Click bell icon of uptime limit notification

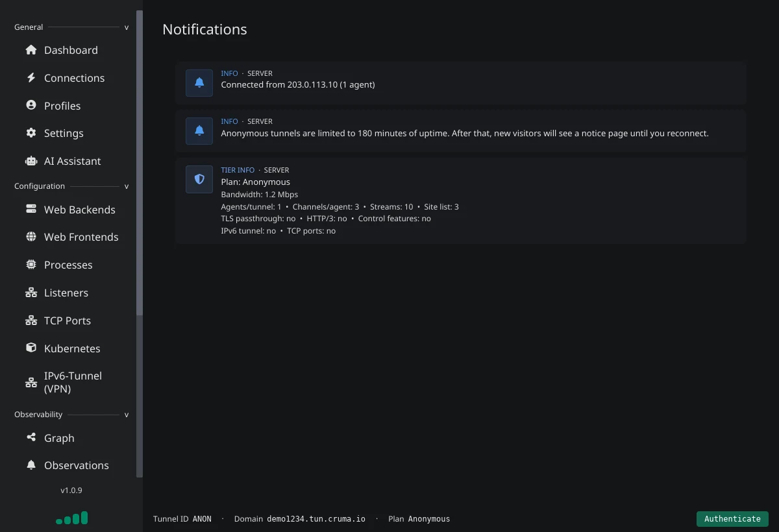pyautogui.click(x=199, y=131)
